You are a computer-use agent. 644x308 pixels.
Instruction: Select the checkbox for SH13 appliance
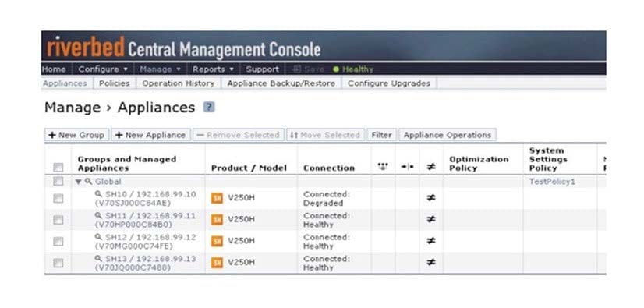tap(58, 264)
